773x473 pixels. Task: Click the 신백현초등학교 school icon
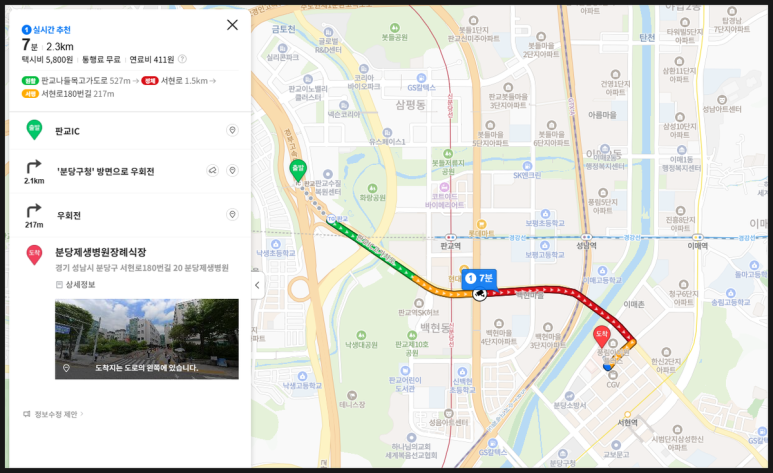(x=462, y=372)
